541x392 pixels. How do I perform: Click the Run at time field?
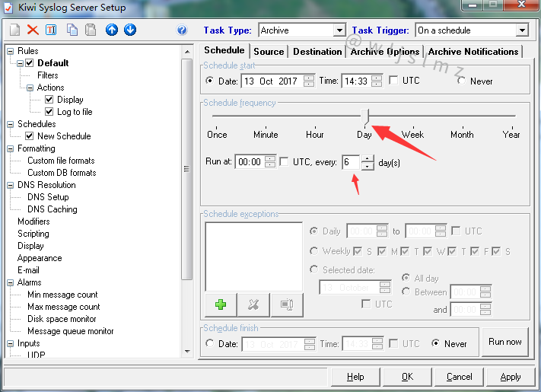pyautogui.click(x=249, y=162)
